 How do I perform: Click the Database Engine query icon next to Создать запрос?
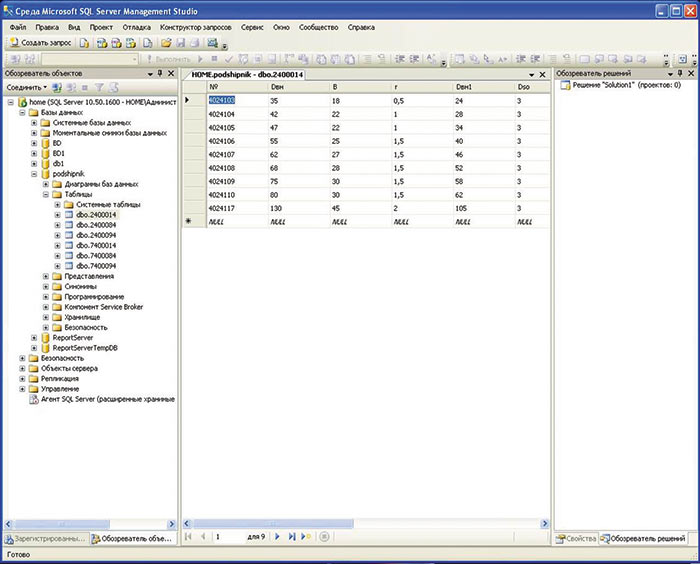click(x=84, y=43)
